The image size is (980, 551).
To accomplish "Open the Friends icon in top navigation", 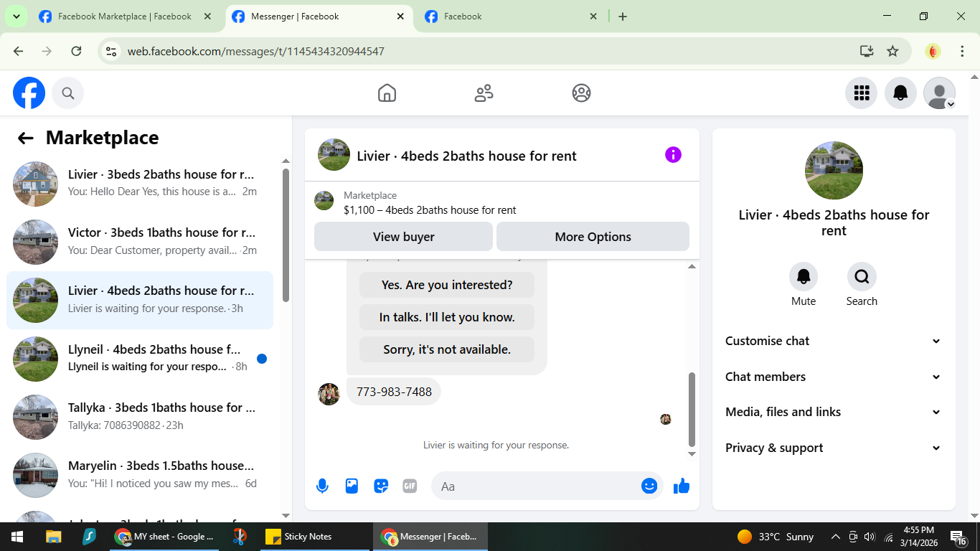I will [x=484, y=93].
